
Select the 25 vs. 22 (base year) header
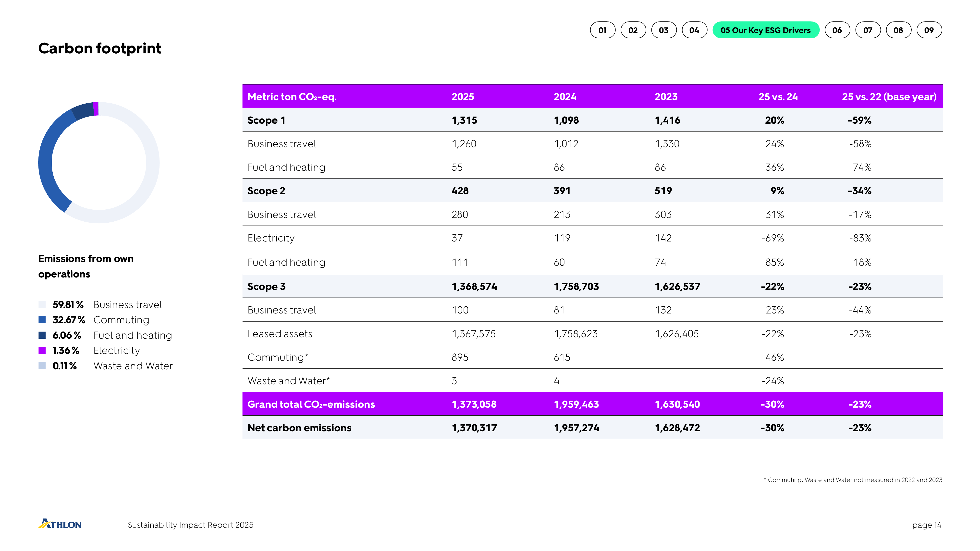point(889,96)
